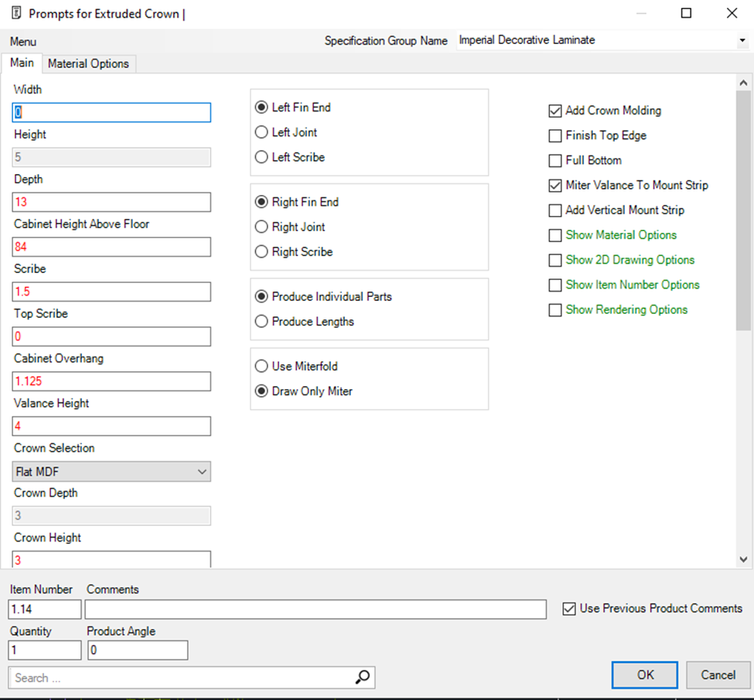The image size is (754, 700).
Task: Click the window title bar app icon
Action: point(15,13)
